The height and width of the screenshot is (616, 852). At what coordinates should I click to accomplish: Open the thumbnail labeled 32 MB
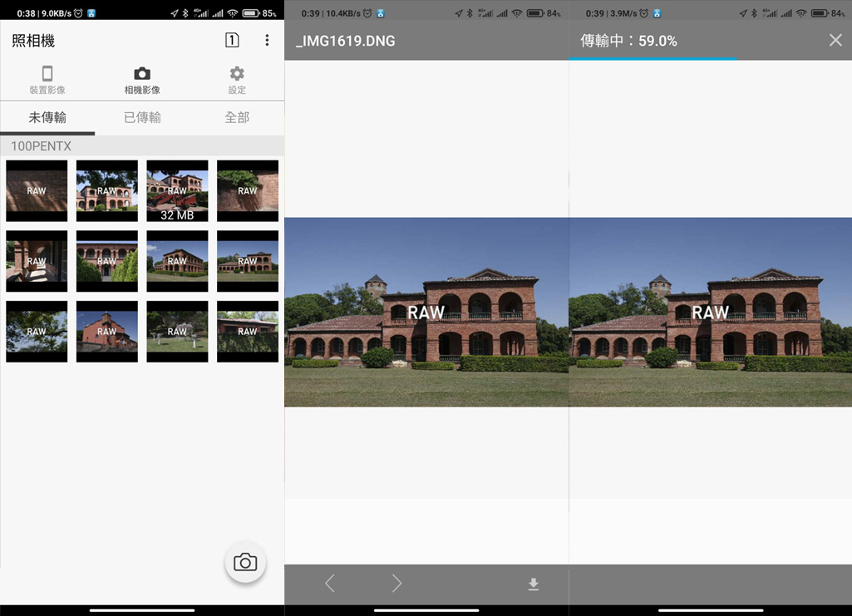pyautogui.click(x=177, y=191)
